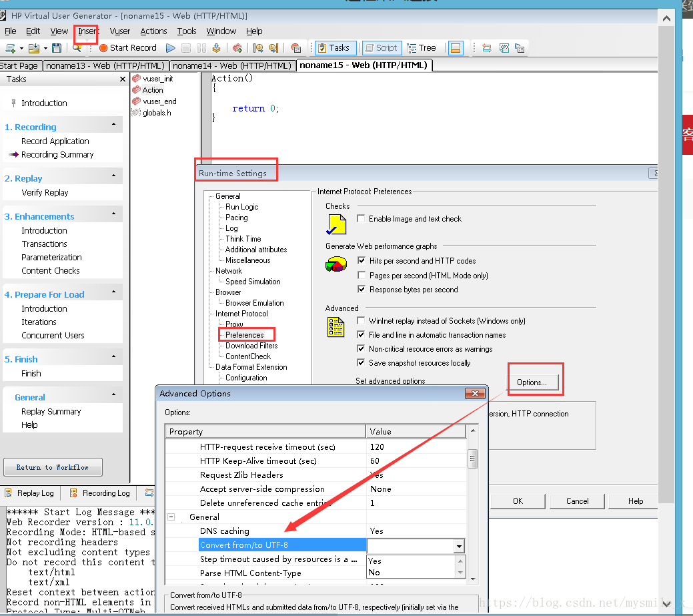Open the open-script dropdown arrow
This screenshot has height=616, width=693.
click(45, 48)
